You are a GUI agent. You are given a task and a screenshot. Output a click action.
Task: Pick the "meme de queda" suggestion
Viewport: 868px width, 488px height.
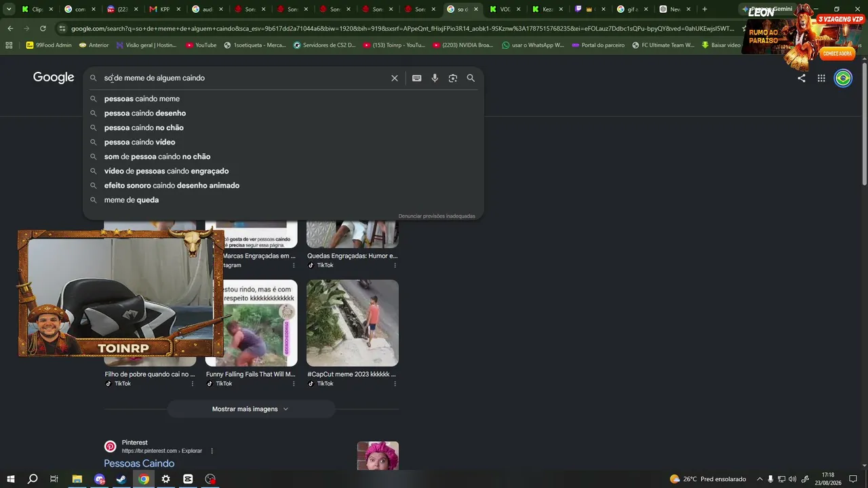coord(283,200)
